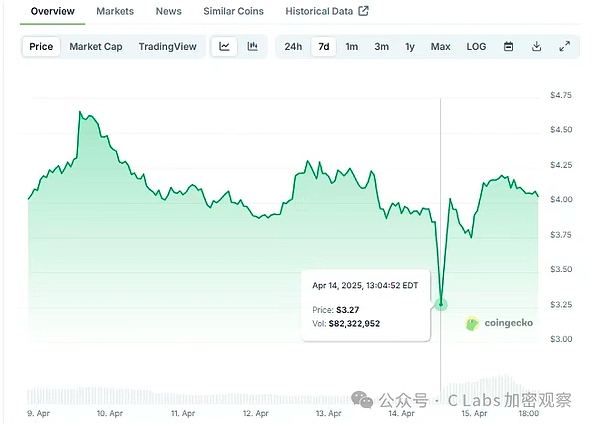Select the Price chart mode
This screenshot has height=428, width=600.
(x=42, y=46)
